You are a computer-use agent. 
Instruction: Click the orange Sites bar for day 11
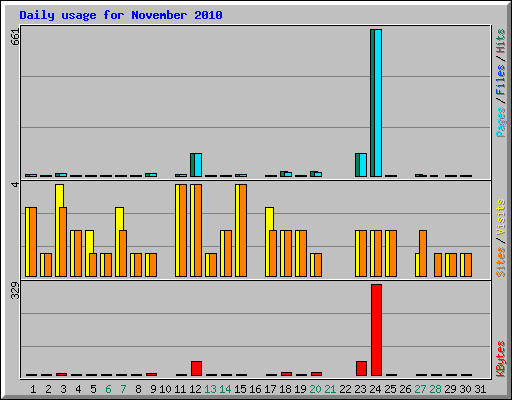point(183,230)
